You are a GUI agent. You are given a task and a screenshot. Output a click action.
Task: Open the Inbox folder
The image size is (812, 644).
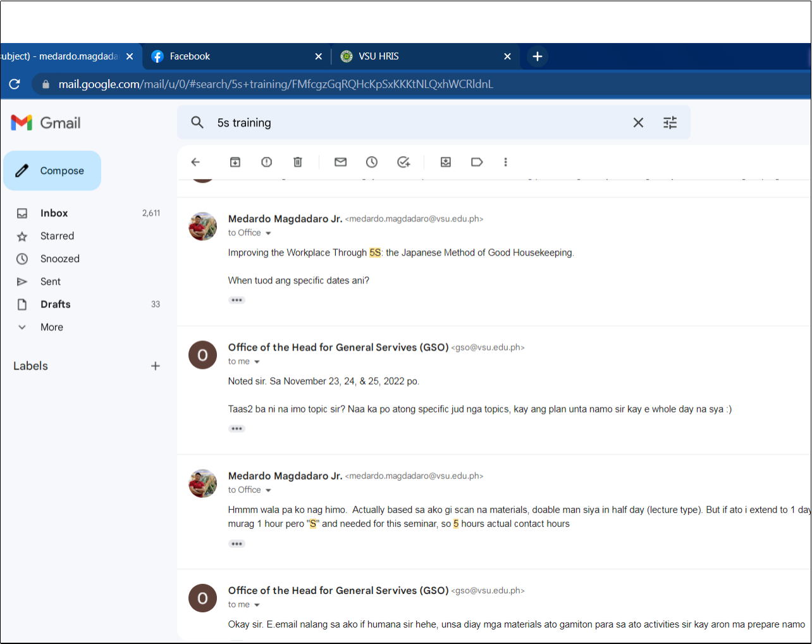click(x=54, y=213)
